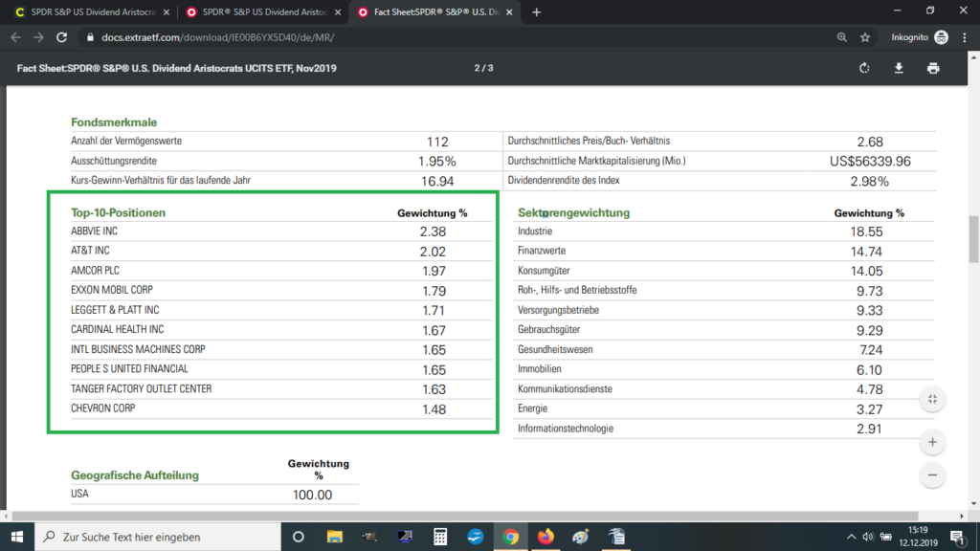Switch to the SPDR® S&P US Dividend Aristoc tab
This screenshot has width=980, height=551.
[264, 11]
